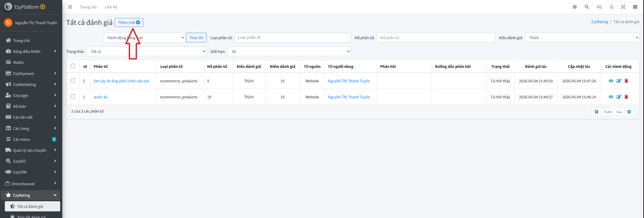View rating for Set váy áo row
Viewport: 644px width, 218px height.
tap(611, 81)
